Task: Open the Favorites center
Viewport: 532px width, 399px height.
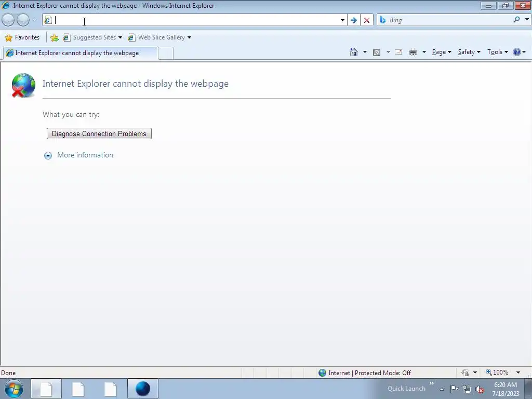Action: coord(22,37)
